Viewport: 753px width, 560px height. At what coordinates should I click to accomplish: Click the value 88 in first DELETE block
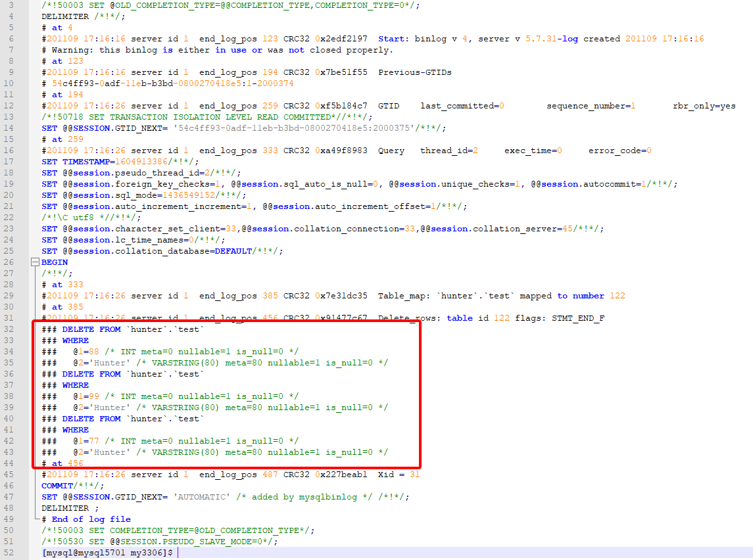click(x=93, y=352)
